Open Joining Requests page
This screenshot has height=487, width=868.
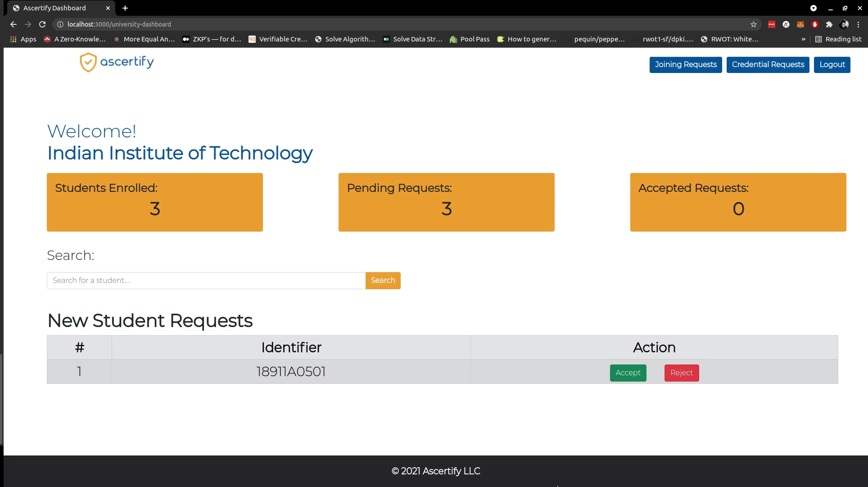(686, 64)
